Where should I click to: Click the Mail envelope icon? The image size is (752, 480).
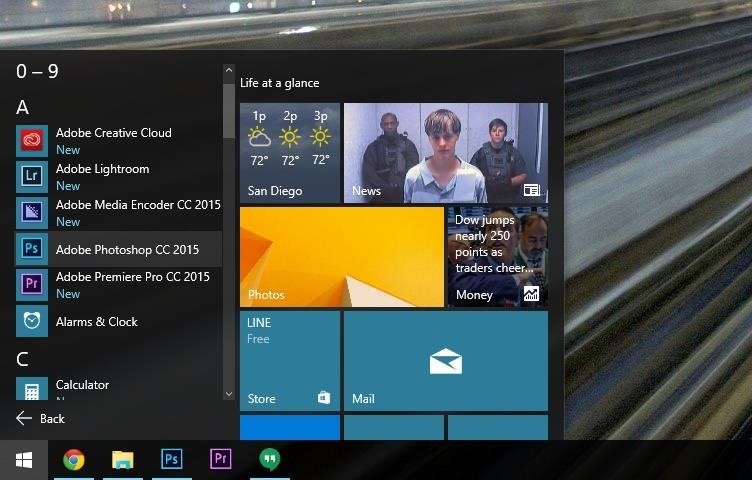point(446,362)
